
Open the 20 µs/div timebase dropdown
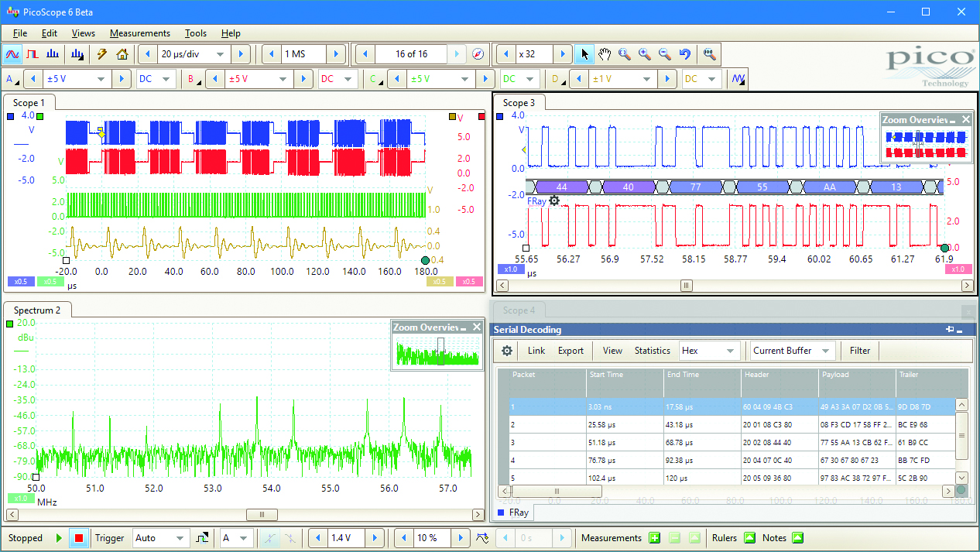click(194, 54)
